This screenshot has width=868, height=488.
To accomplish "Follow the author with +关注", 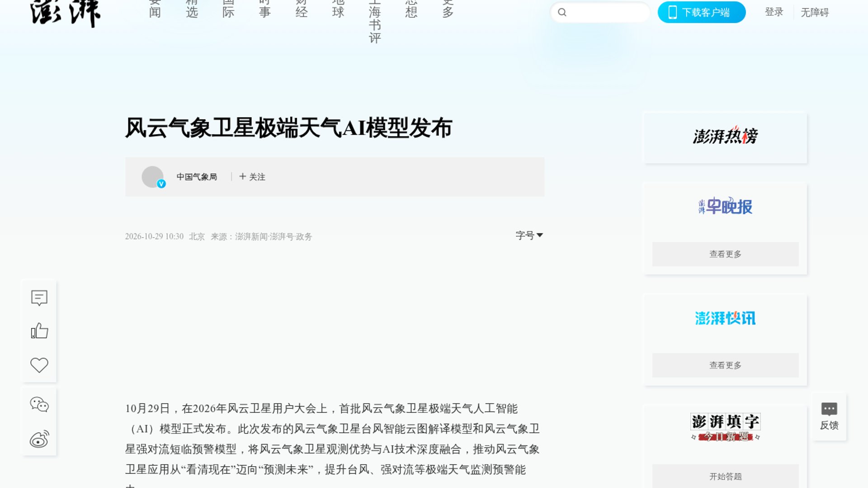I will tap(252, 177).
